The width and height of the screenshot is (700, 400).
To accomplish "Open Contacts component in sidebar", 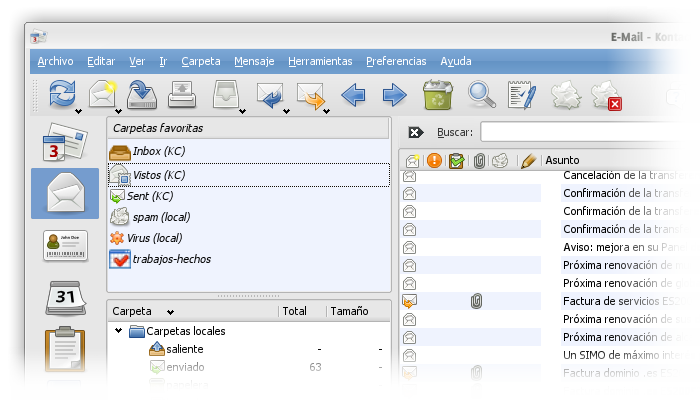I will click(x=65, y=246).
